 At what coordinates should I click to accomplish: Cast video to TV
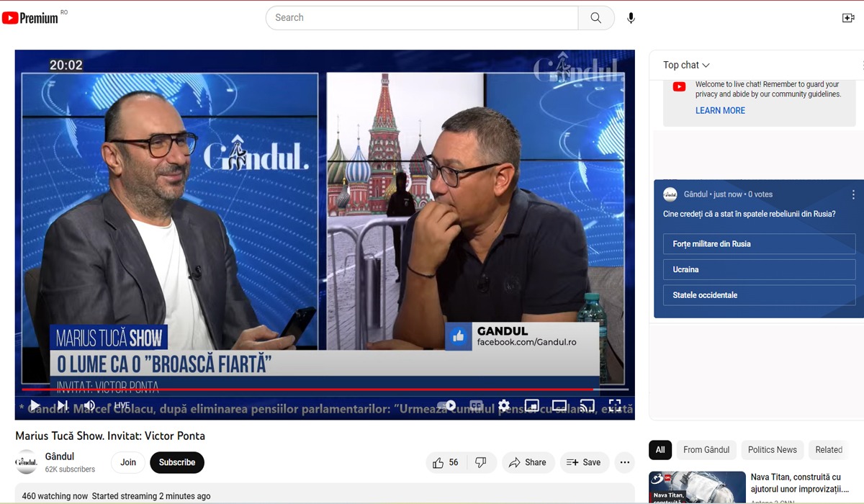pyautogui.click(x=588, y=405)
